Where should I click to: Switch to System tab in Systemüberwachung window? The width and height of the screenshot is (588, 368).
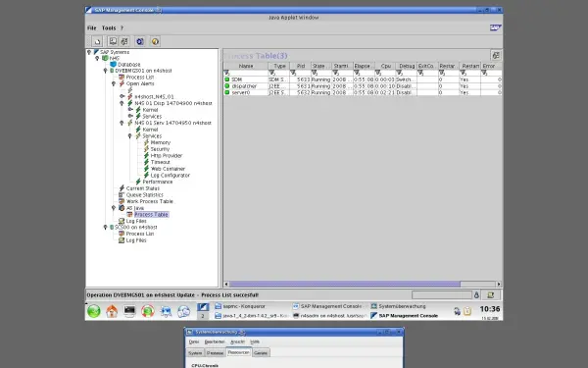[195, 353]
